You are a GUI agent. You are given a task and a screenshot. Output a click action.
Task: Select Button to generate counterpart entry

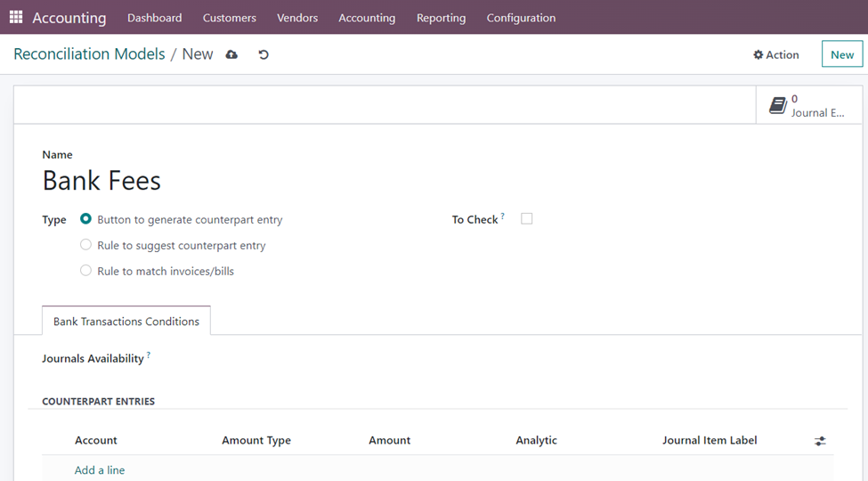(x=86, y=219)
